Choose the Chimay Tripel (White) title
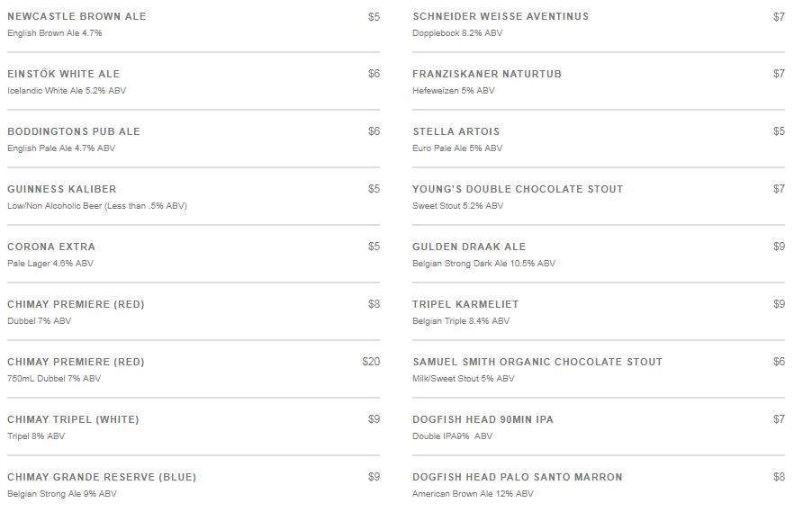This screenshot has width=812, height=512. tap(73, 419)
